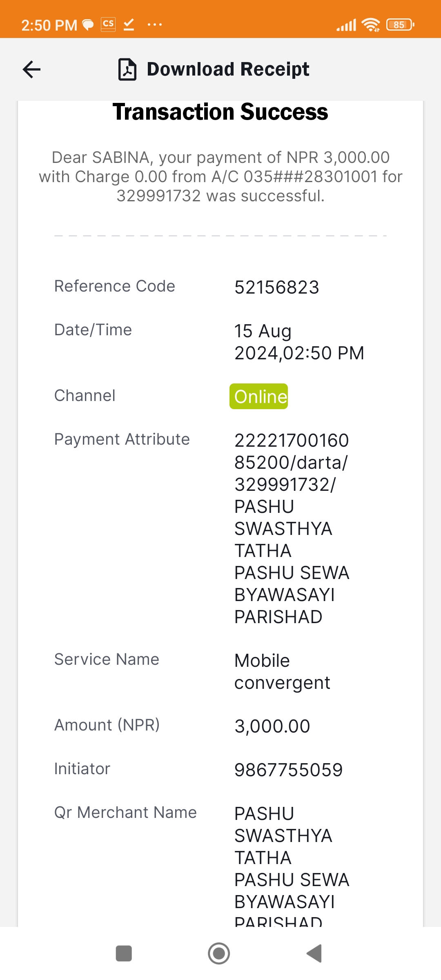Tap the Android back triangle button
The image size is (441, 980).
(314, 953)
